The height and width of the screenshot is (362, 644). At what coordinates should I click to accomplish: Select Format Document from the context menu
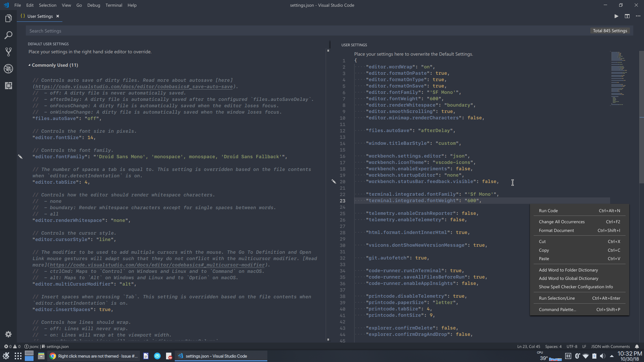click(x=556, y=230)
